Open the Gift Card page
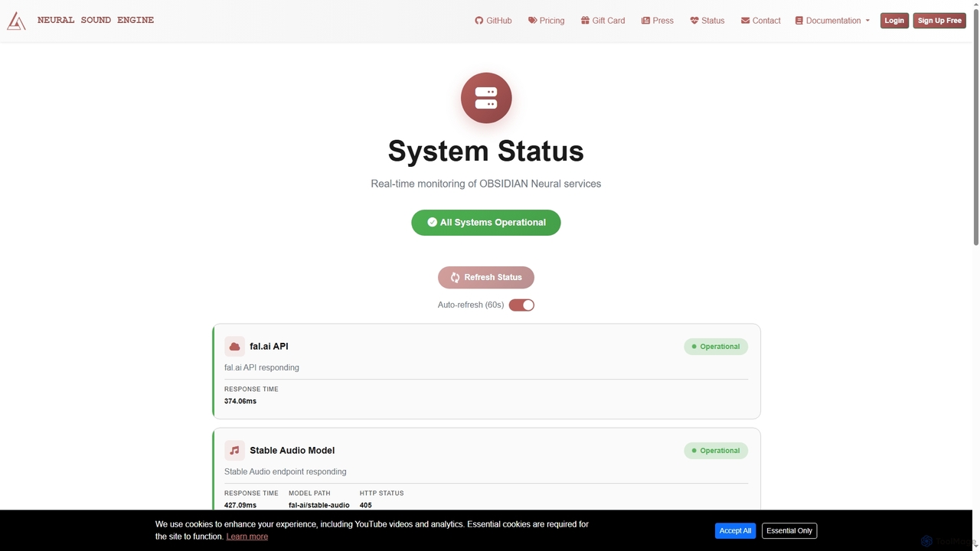Viewport: 980px width, 551px height. (x=603, y=21)
